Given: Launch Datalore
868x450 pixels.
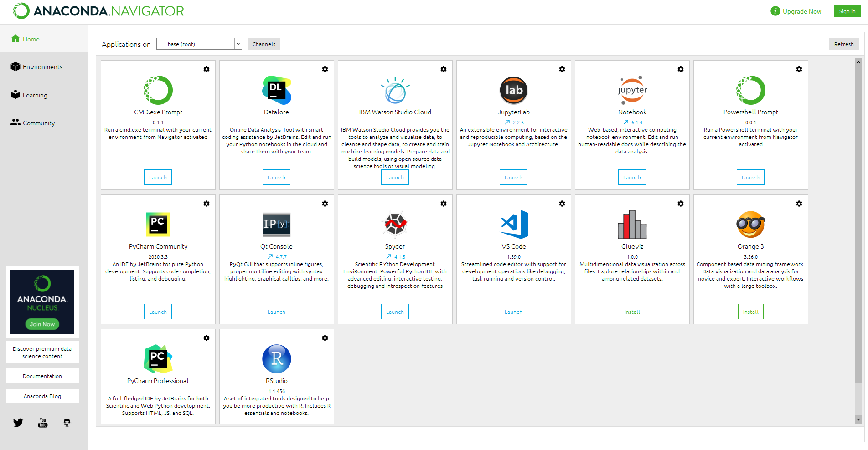Looking at the screenshot, I should point(277,177).
